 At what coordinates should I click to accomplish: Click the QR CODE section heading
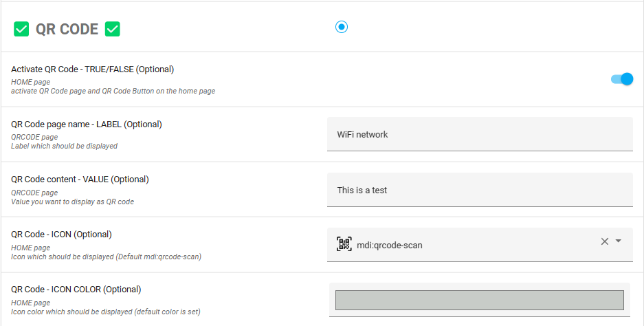pos(67,30)
